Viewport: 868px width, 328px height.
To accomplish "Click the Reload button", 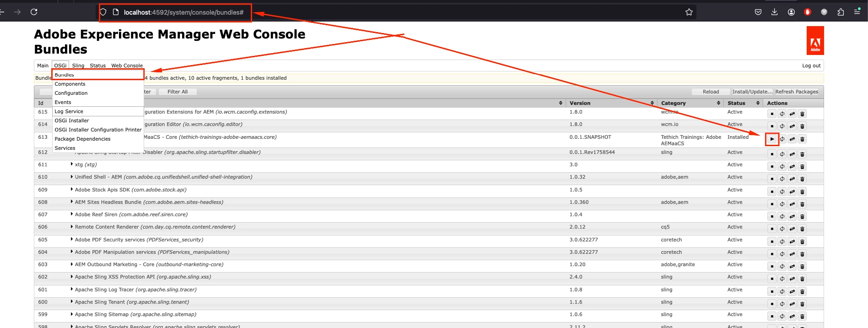I will 711,92.
